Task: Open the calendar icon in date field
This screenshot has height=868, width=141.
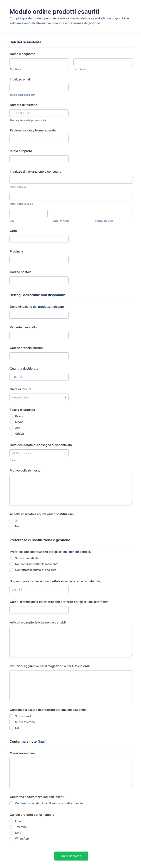Action: pyautogui.click(x=65, y=453)
